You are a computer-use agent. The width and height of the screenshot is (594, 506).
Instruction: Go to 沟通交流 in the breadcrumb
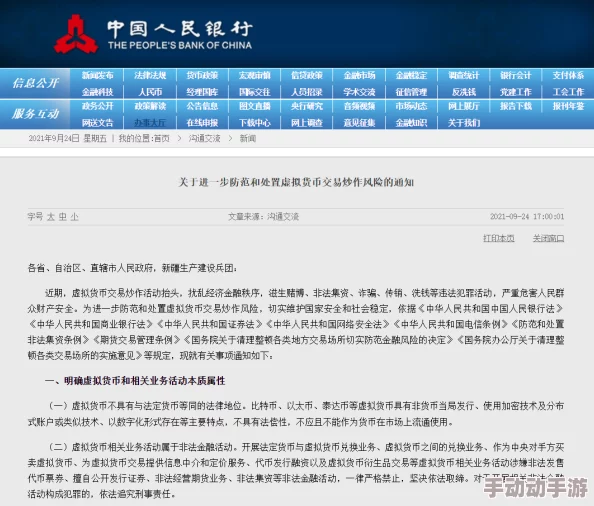[205, 139]
